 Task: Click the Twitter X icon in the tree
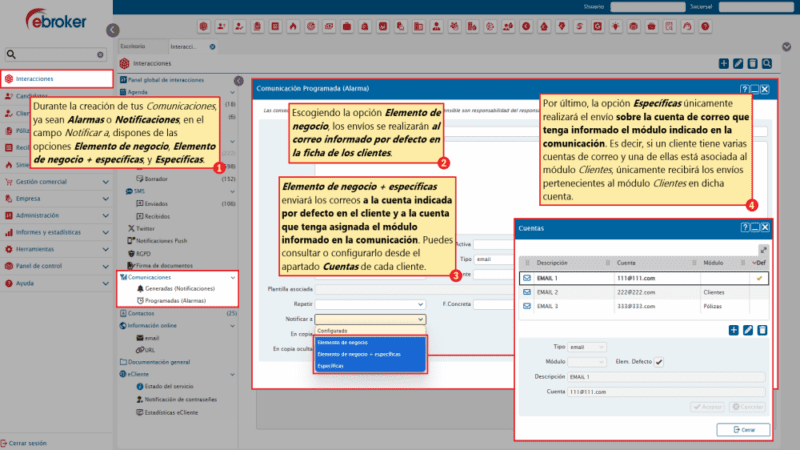131,229
